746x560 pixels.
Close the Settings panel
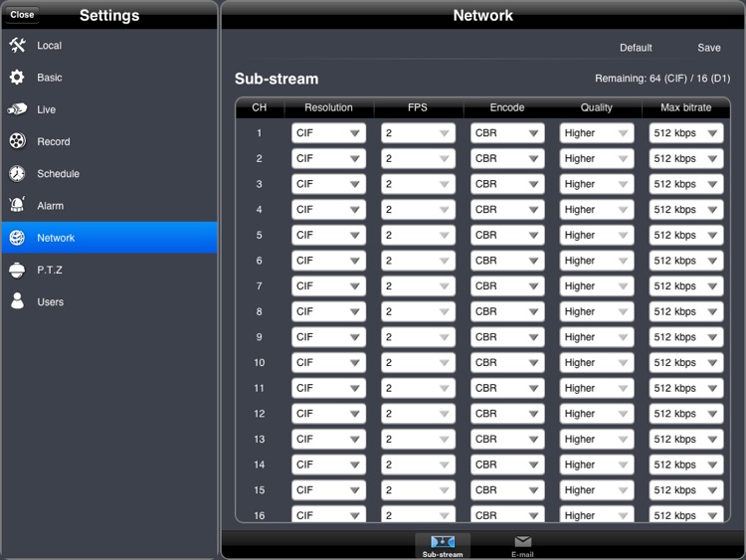pos(22,14)
